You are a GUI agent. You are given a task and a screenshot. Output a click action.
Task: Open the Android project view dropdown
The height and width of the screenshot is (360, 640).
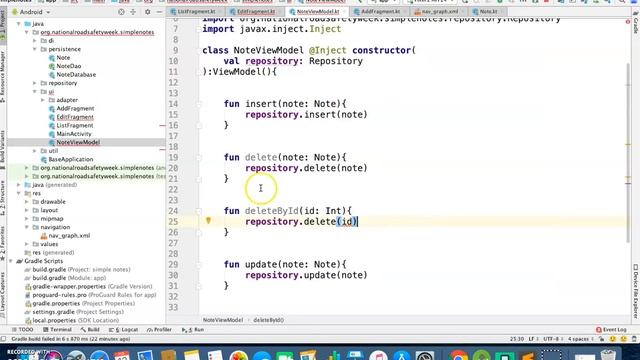click(x=31, y=12)
